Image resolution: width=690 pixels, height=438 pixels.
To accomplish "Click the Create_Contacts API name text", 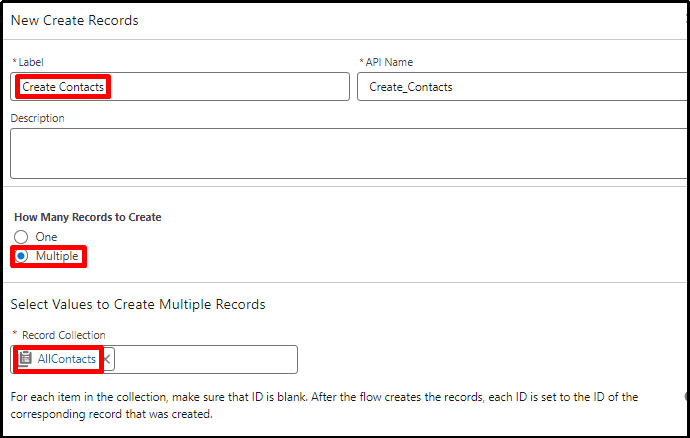I will click(411, 87).
